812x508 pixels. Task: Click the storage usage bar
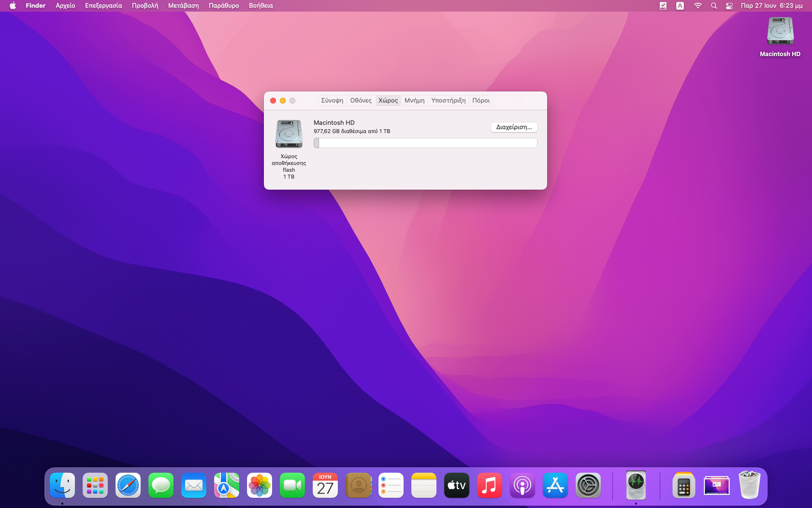(425, 143)
